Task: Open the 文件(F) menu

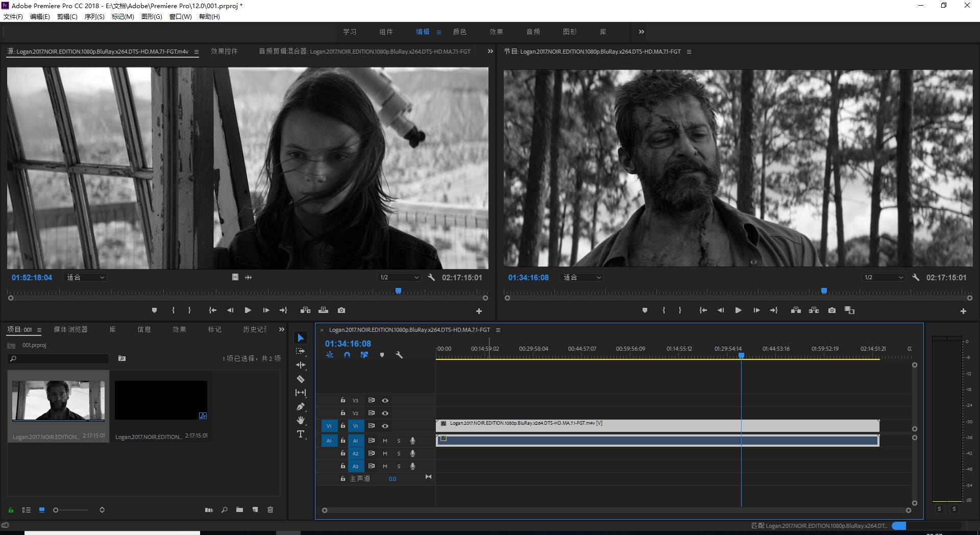Action: pos(13,16)
